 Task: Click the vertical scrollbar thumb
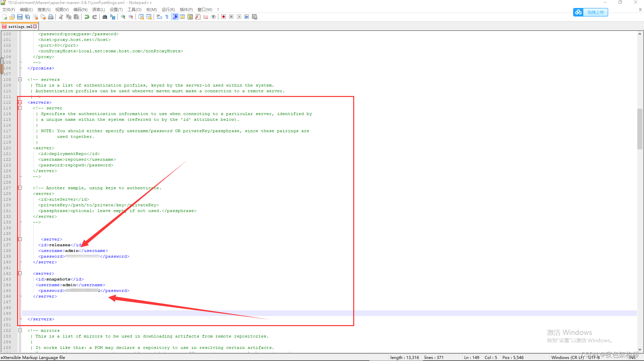coord(640,129)
